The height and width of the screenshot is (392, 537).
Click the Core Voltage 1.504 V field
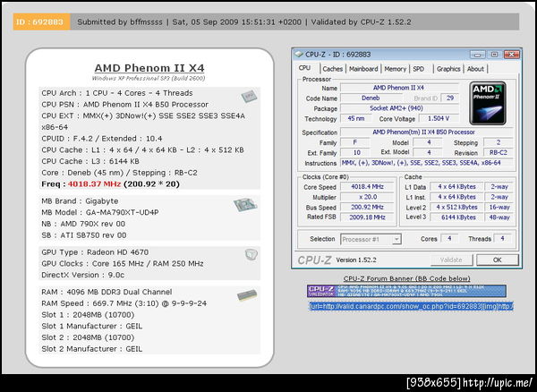(439, 118)
